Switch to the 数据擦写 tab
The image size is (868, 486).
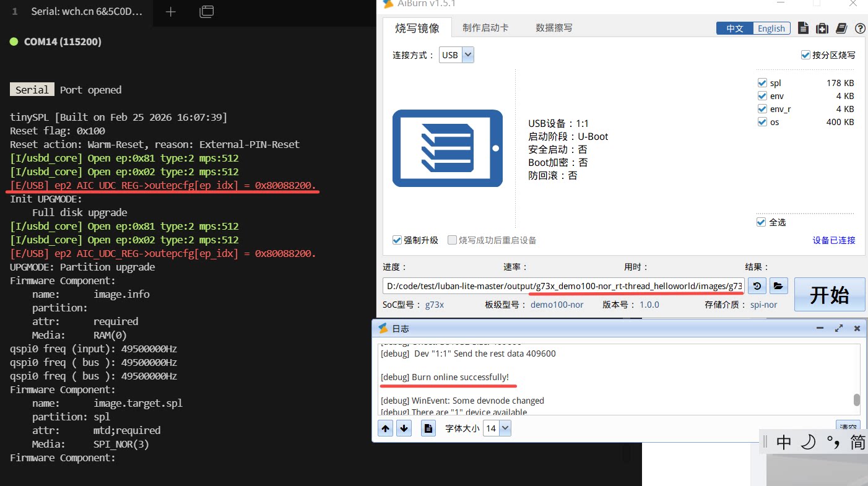[x=554, y=28]
